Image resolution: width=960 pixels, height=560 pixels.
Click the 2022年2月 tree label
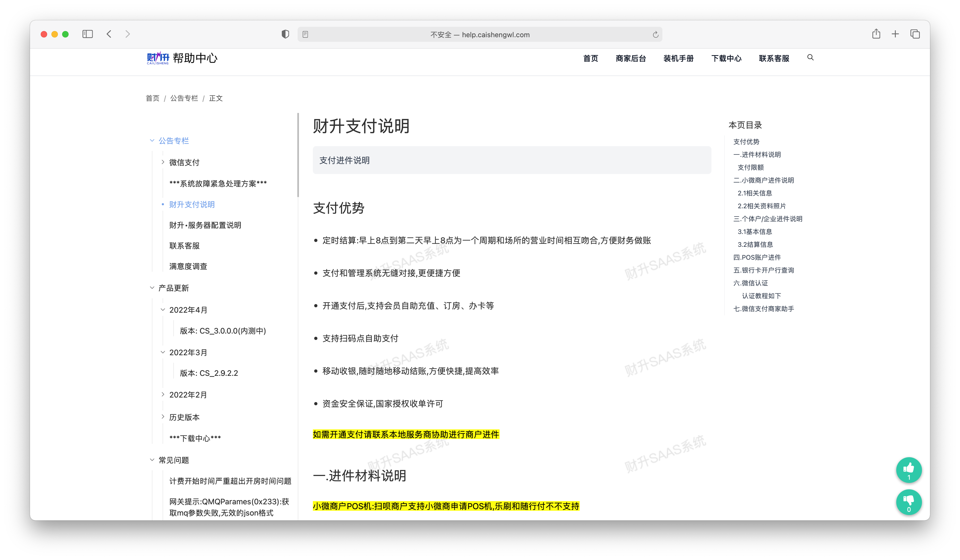(188, 395)
